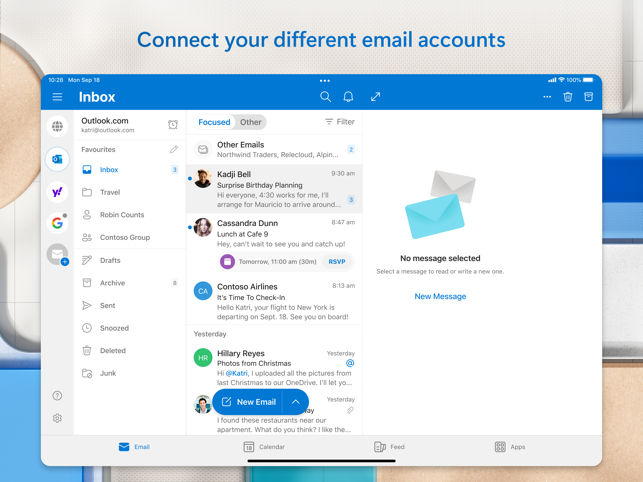643x482 pixels.
Task: Click the do-not-disturb alarm clock icon
Action: pyautogui.click(x=173, y=125)
